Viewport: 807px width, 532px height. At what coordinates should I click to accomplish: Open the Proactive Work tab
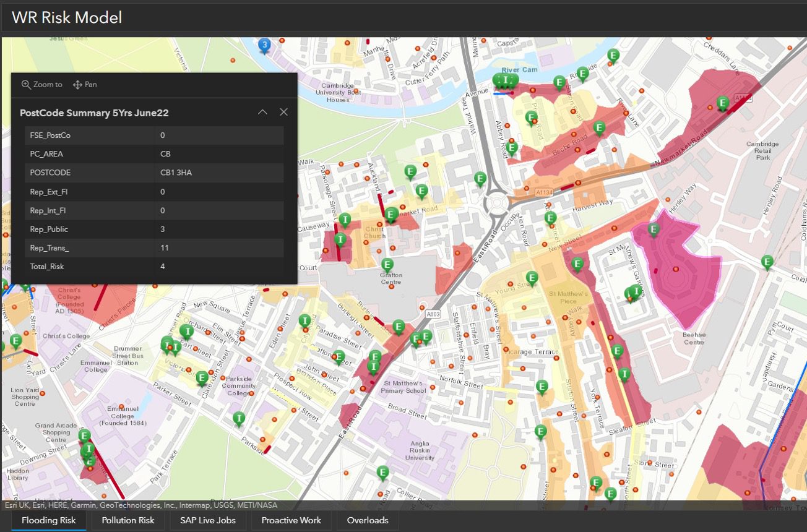click(x=291, y=520)
